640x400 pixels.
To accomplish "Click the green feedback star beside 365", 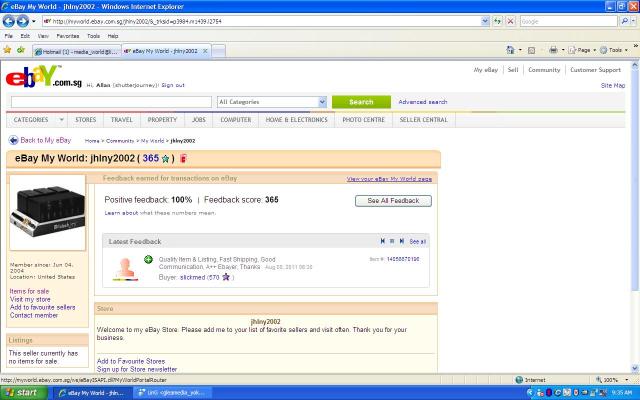I will click(165, 159).
